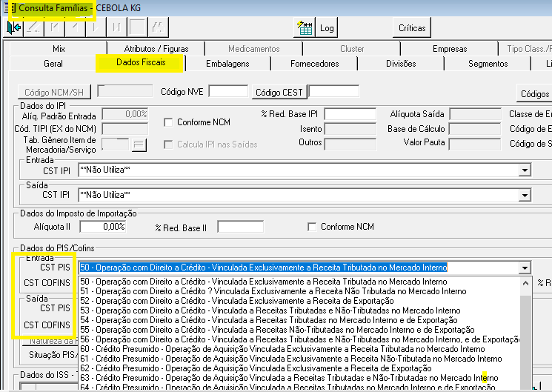Click the Código NVE input field

[228, 92]
